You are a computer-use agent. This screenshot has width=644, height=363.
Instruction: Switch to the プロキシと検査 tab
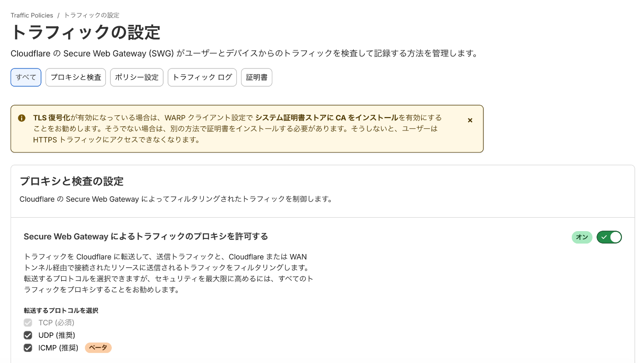coord(76,77)
